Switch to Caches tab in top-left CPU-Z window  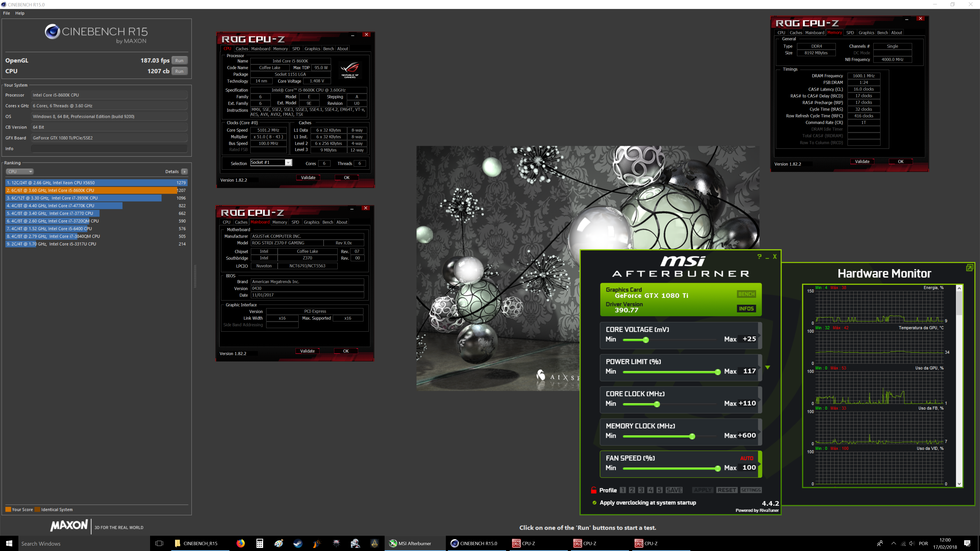coord(242,49)
